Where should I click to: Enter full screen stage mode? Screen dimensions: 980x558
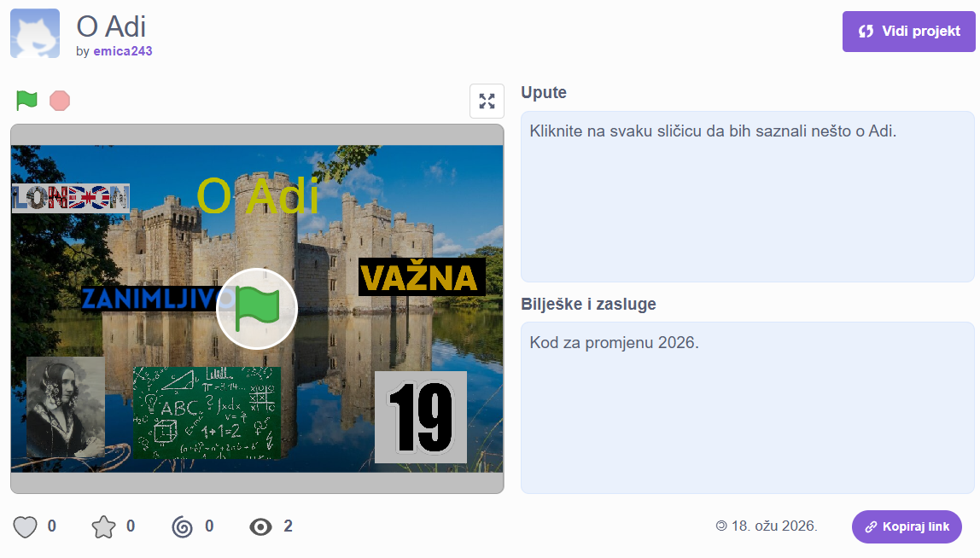click(x=487, y=102)
